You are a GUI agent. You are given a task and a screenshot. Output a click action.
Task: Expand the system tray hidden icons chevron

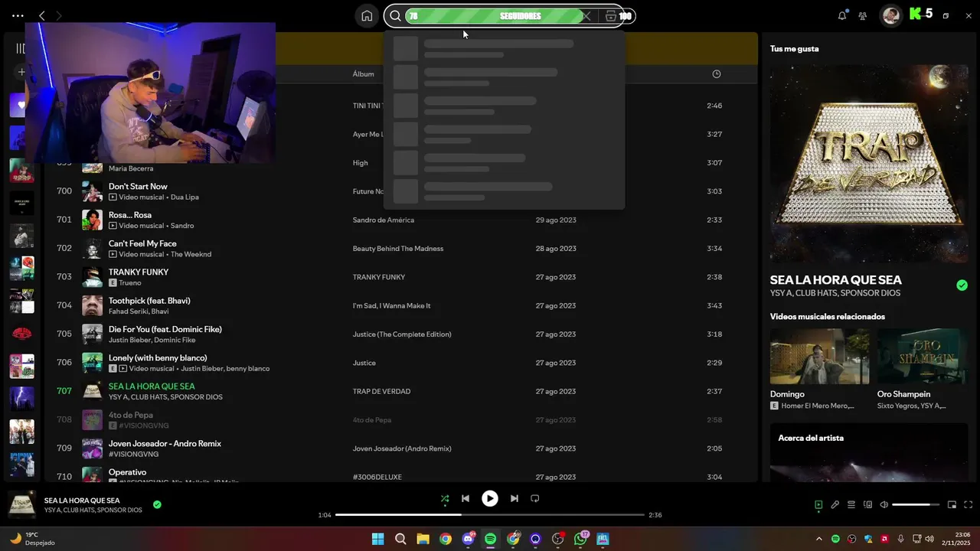point(818,539)
